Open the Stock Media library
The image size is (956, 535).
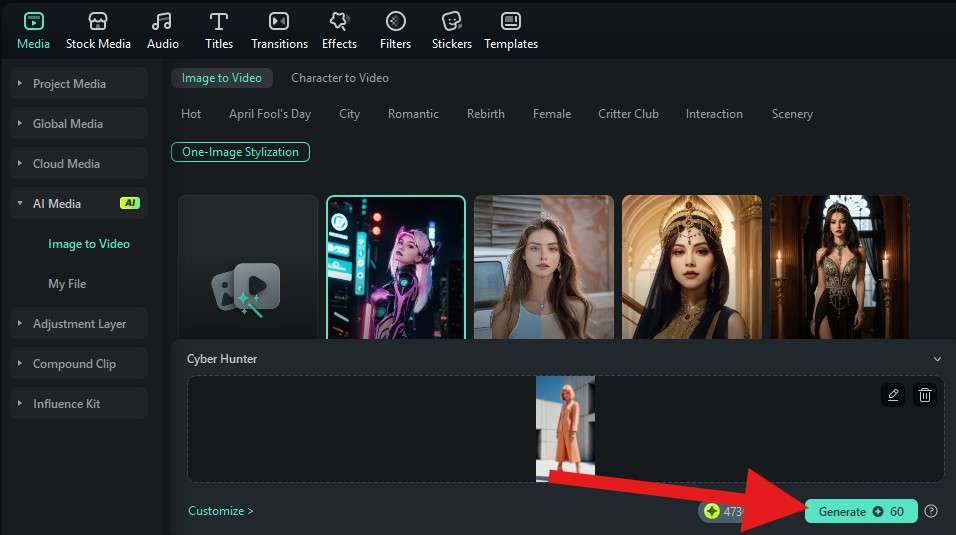(x=98, y=31)
